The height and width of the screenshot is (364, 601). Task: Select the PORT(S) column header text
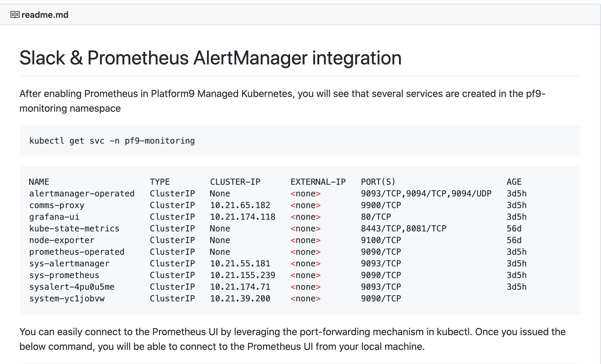point(378,182)
